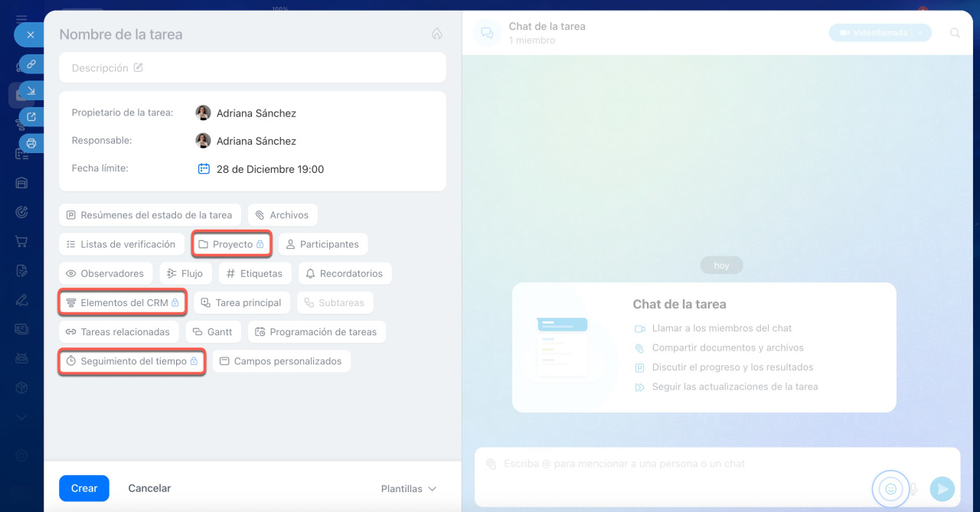The height and width of the screenshot is (512, 980).
Task: Click the send message arrow icon
Action: click(x=942, y=488)
